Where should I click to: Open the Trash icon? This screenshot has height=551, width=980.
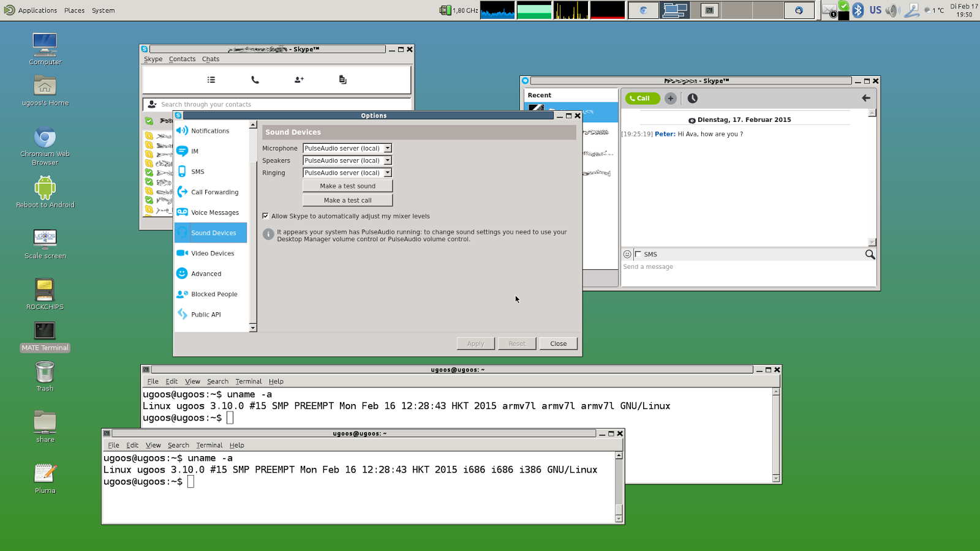pos(45,375)
